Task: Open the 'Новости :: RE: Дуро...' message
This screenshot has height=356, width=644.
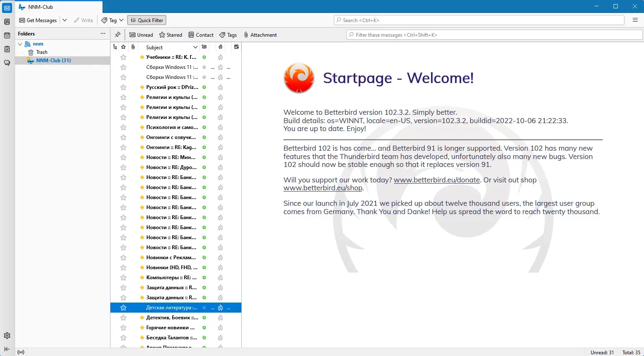Action: point(171,167)
